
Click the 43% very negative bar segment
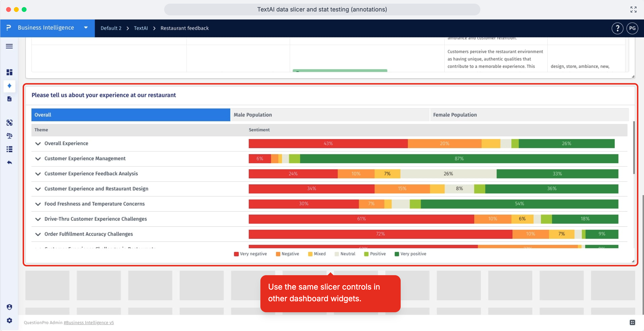click(328, 144)
